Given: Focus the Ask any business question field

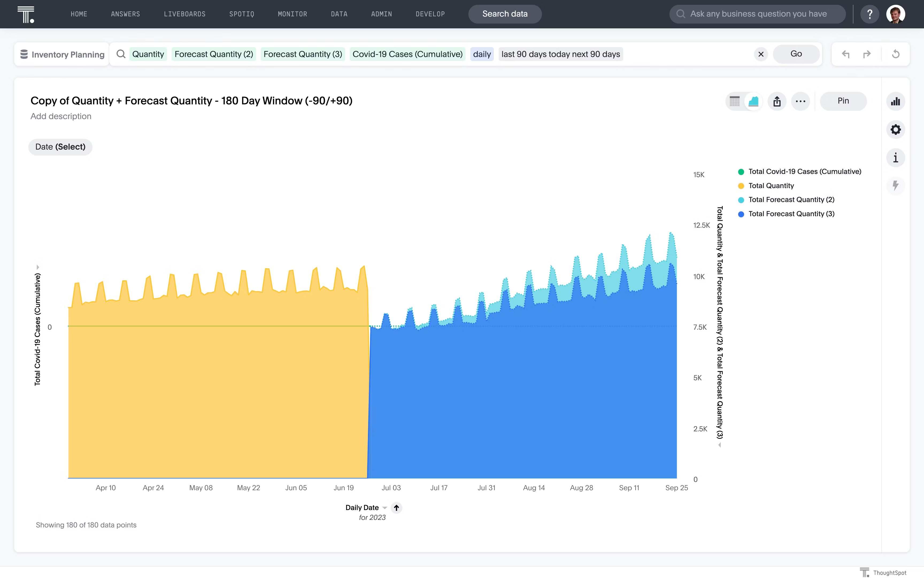Looking at the screenshot, I should click(x=757, y=14).
